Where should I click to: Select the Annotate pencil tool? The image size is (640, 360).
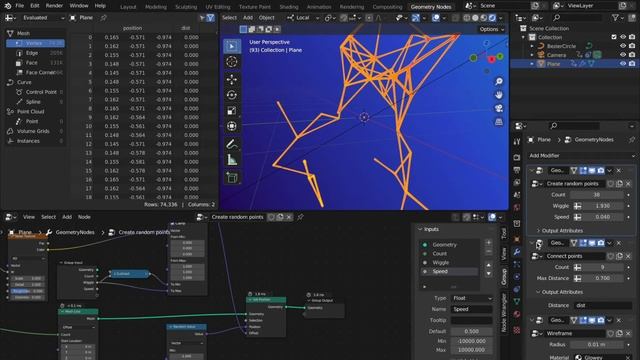pyautogui.click(x=232, y=144)
